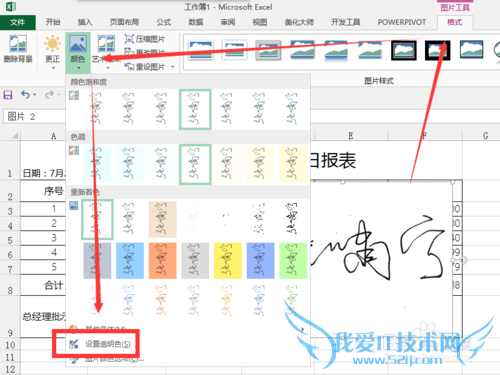Select column G header

tap(485, 136)
